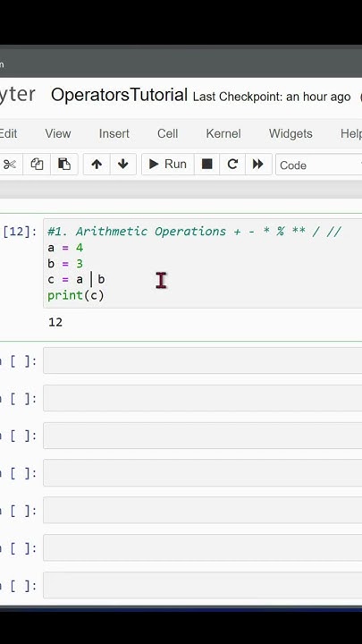Viewport: 362px width, 644px height.
Task: Move selected cell up arrow
Action: 97,165
